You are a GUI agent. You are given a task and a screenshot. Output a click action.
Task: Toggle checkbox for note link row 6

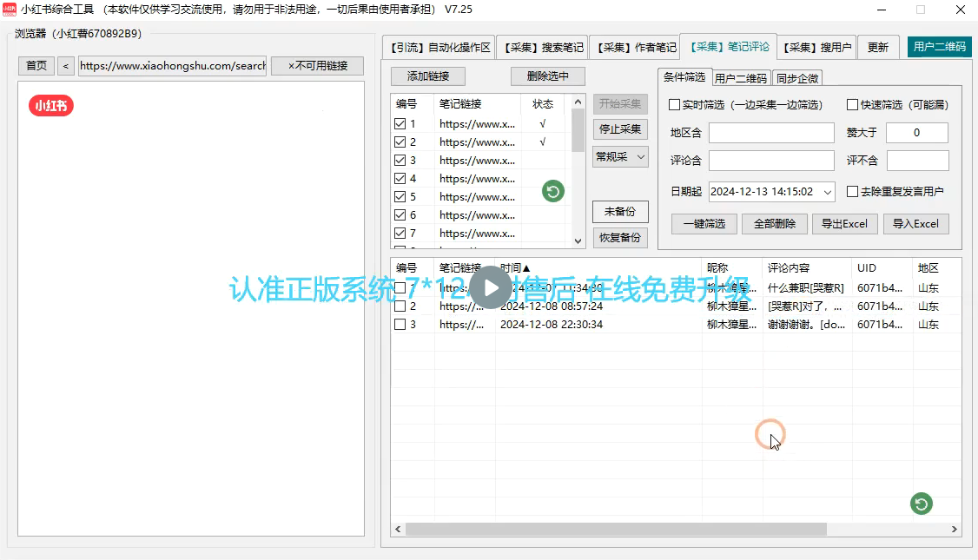click(x=400, y=215)
